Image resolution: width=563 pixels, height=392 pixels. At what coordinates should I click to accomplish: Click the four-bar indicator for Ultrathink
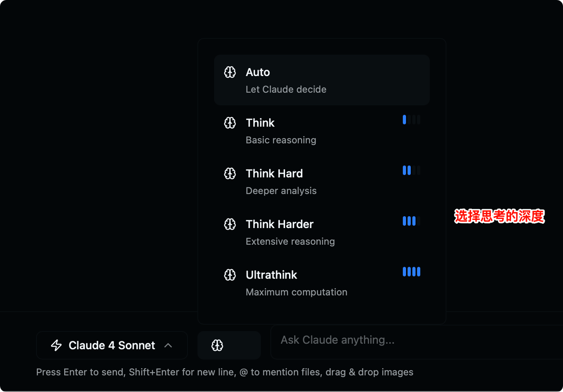(411, 272)
